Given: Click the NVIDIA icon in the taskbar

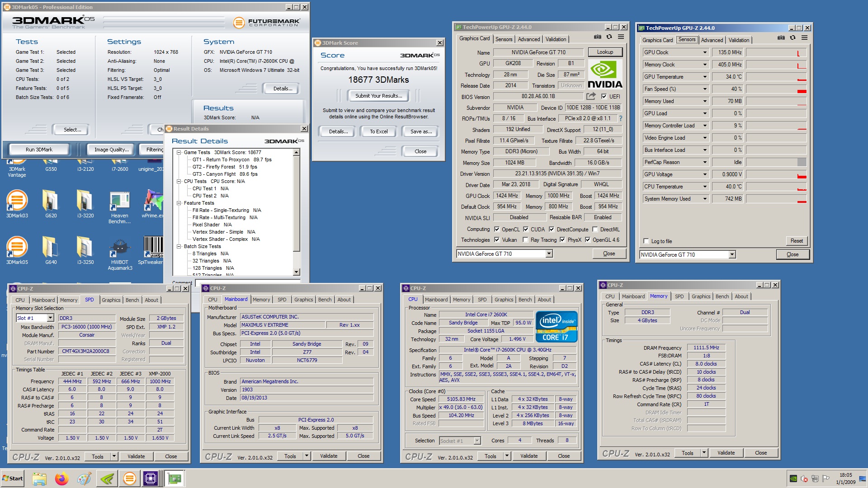Looking at the screenshot, I should point(107,479).
